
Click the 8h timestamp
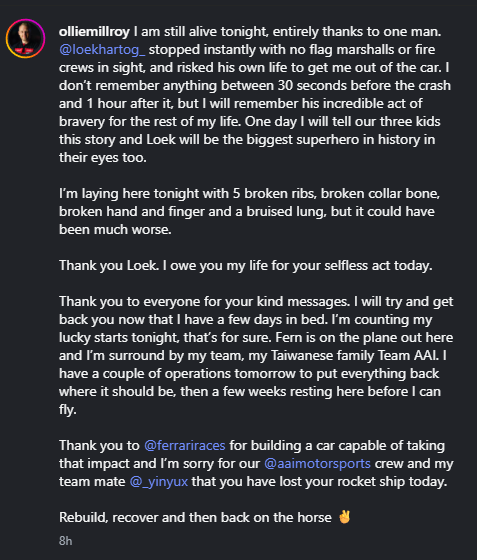pyautogui.click(x=66, y=541)
